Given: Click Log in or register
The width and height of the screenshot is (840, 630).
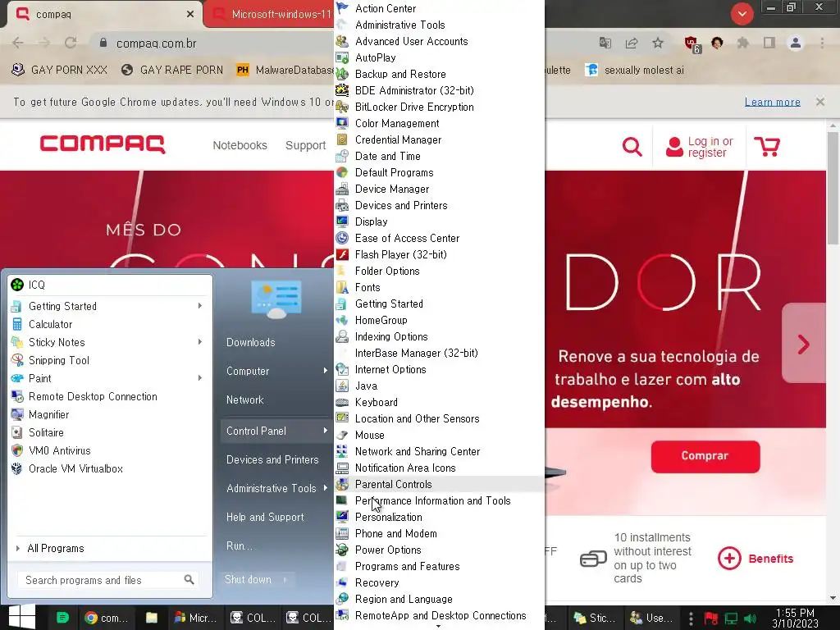Looking at the screenshot, I should click(x=699, y=147).
